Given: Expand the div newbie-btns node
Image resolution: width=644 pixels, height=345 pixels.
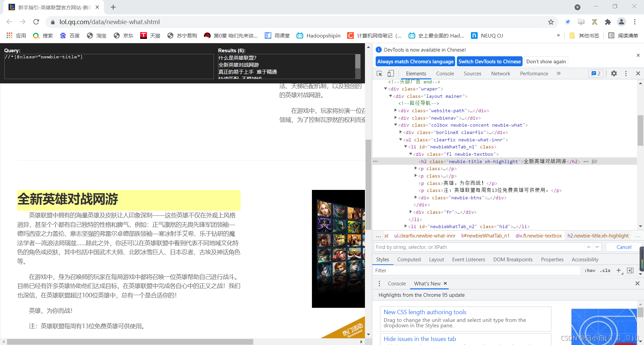Looking at the screenshot, I should click(416, 197).
